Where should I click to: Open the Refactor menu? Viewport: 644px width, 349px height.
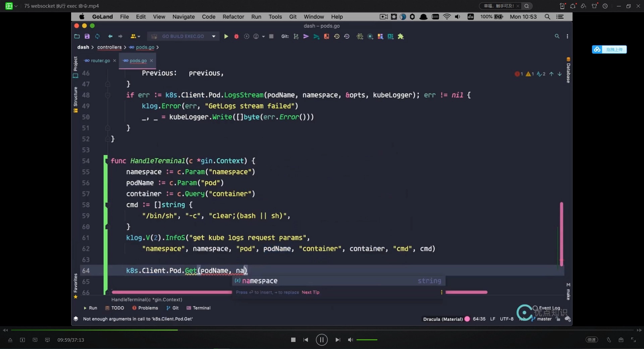233,17
